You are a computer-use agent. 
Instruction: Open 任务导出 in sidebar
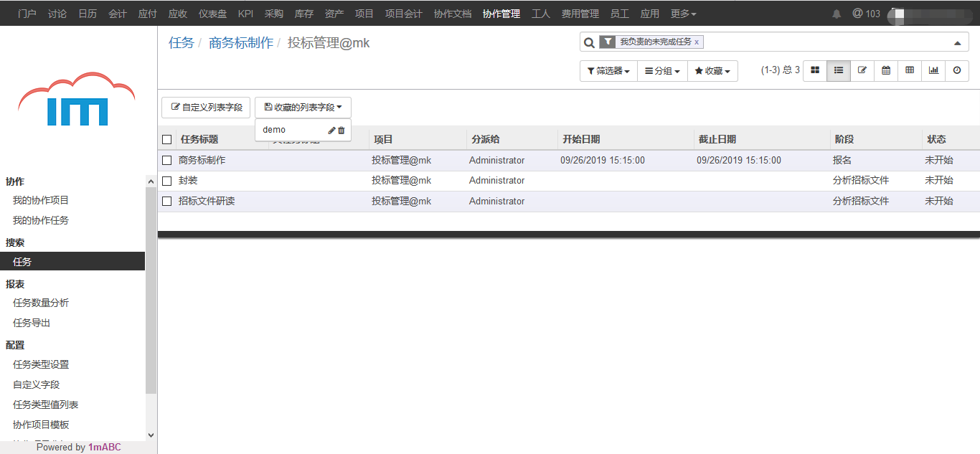pyautogui.click(x=32, y=323)
